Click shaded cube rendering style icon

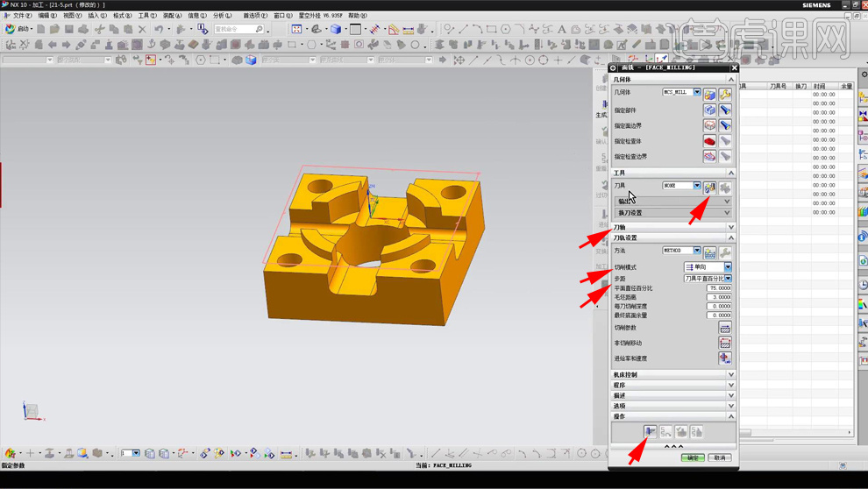click(x=336, y=29)
